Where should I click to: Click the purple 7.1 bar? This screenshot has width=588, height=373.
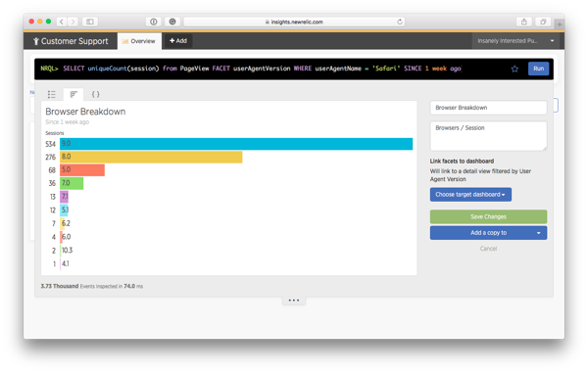pos(64,197)
